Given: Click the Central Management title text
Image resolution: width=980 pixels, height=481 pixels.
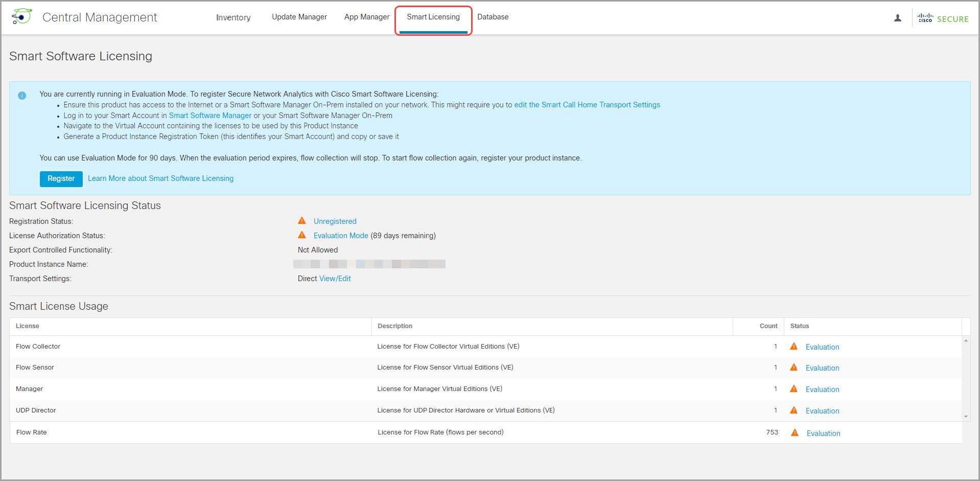Looking at the screenshot, I should pos(100,17).
